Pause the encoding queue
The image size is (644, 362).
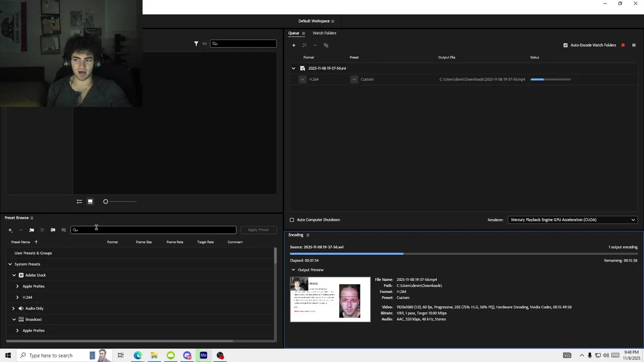point(634,45)
